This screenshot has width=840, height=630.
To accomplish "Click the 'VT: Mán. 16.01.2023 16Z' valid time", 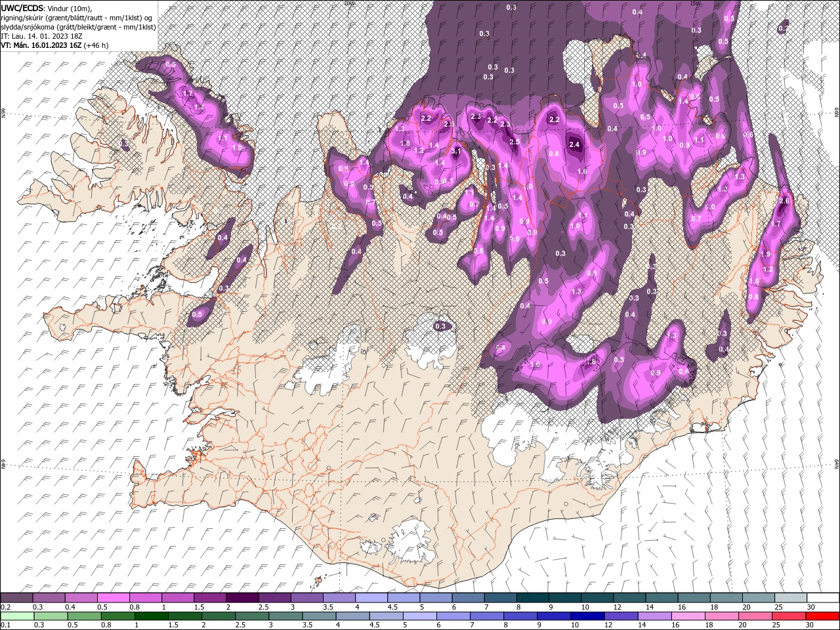I will [41, 45].
